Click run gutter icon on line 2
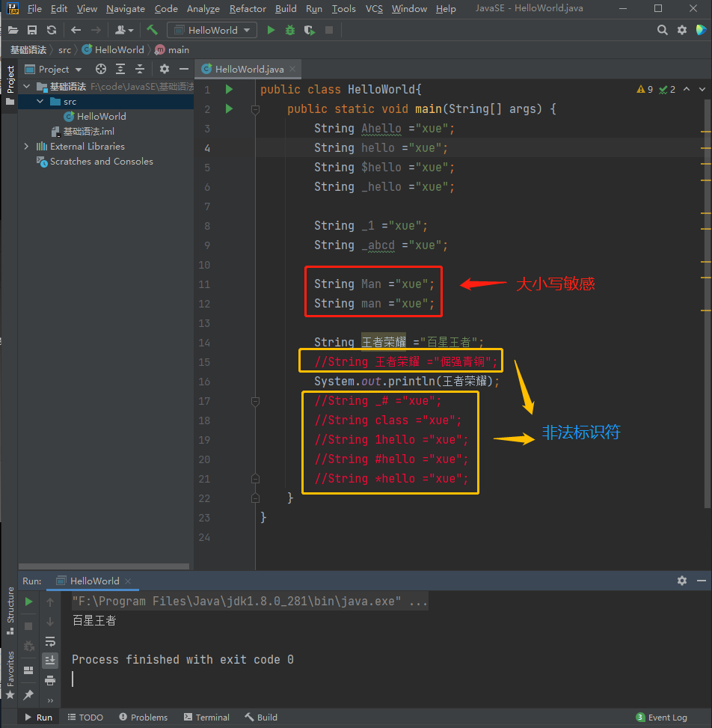 tap(229, 108)
